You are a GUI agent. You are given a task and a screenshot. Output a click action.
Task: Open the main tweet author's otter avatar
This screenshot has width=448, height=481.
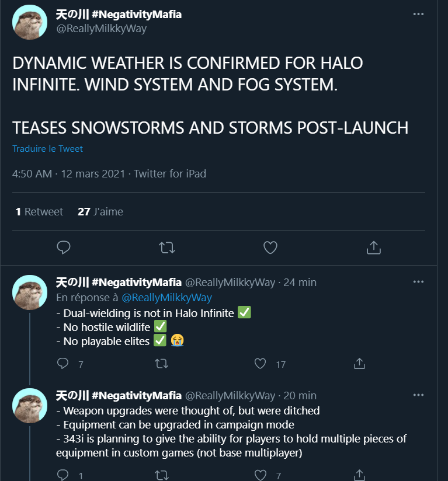click(x=29, y=22)
